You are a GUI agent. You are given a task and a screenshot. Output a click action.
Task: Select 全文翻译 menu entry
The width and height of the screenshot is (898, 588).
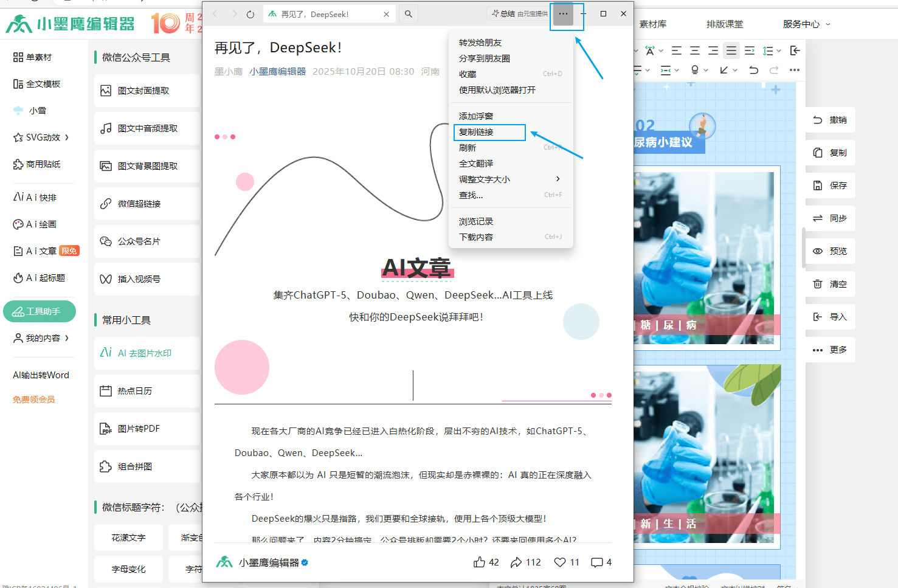(476, 164)
